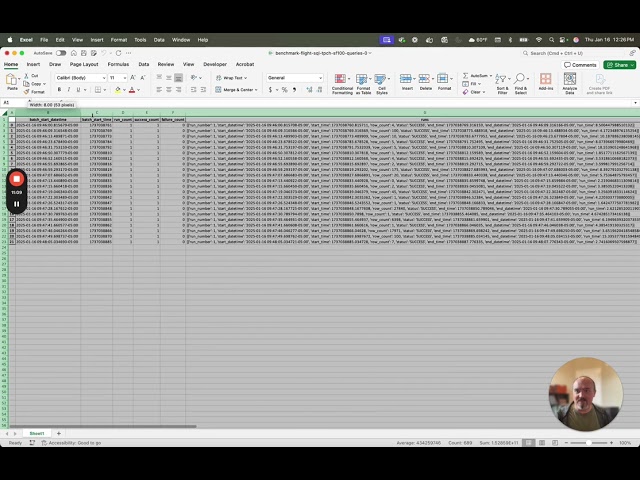Apply underline formatting

pos(78,89)
